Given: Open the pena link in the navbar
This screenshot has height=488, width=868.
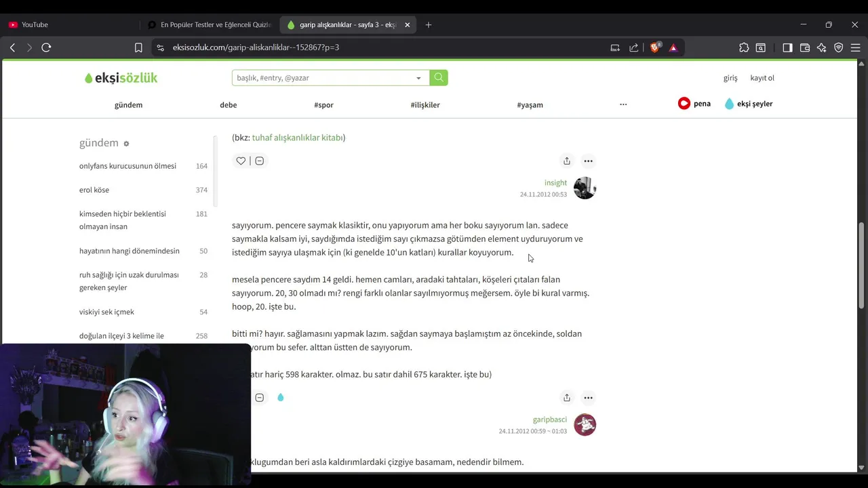Looking at the screenshot, I should pos(694,104).
